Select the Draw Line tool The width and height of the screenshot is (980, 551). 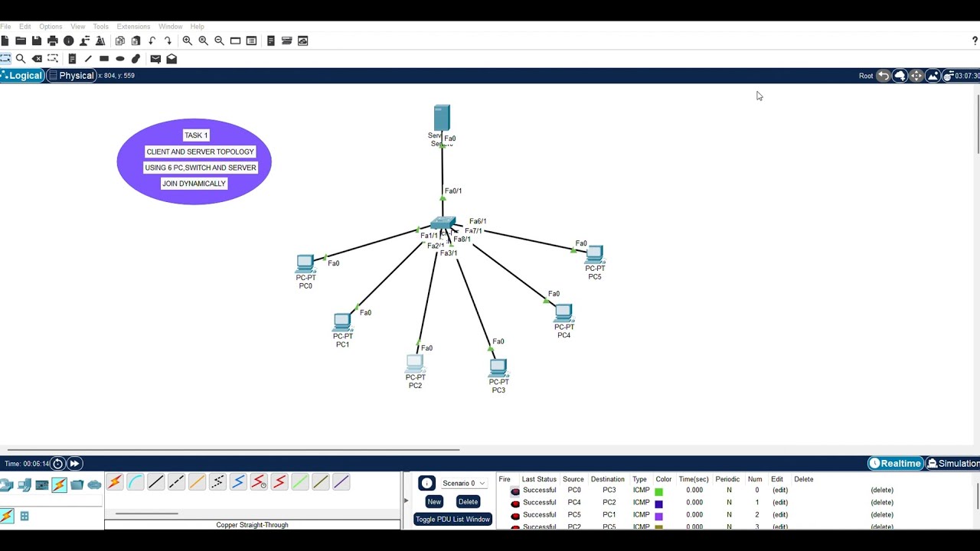click(88, 59)
